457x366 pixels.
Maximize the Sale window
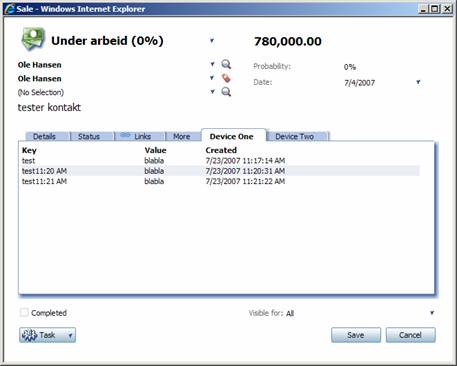tap(435, 9)
